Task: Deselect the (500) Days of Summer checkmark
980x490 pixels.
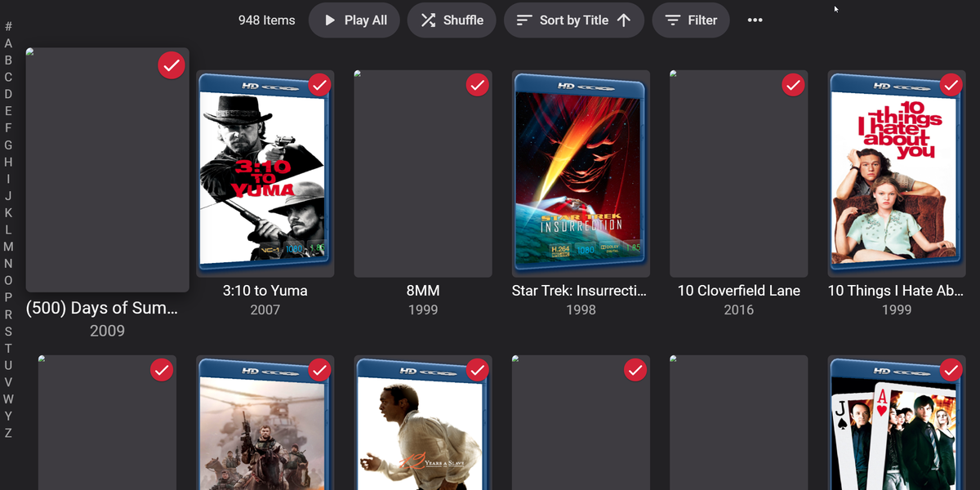Action: 171,65
